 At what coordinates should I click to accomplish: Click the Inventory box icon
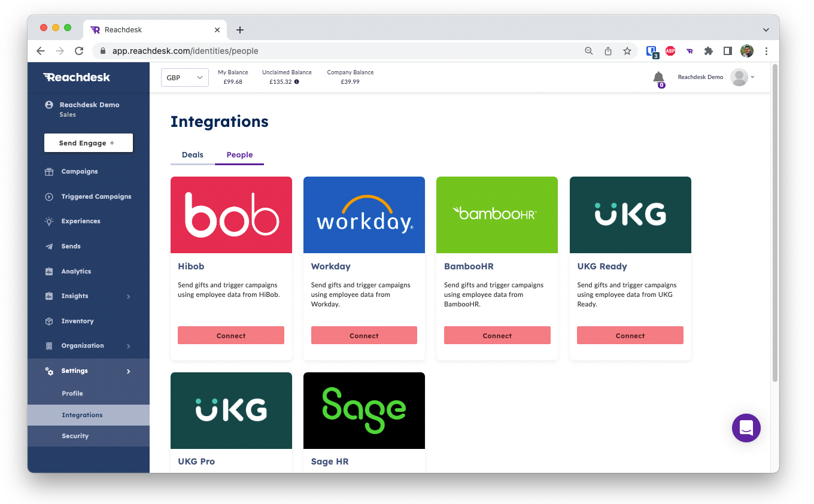click(49, 321)
